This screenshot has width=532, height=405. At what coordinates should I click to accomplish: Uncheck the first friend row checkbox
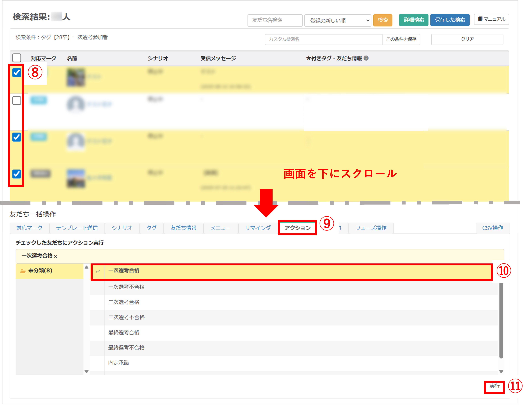17,72
